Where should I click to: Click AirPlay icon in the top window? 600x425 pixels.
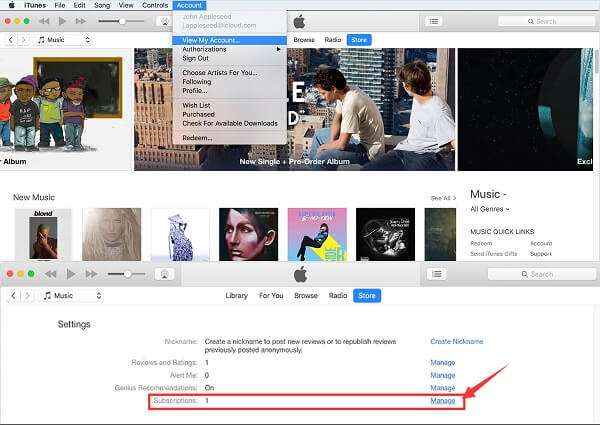tap(165, 21)
